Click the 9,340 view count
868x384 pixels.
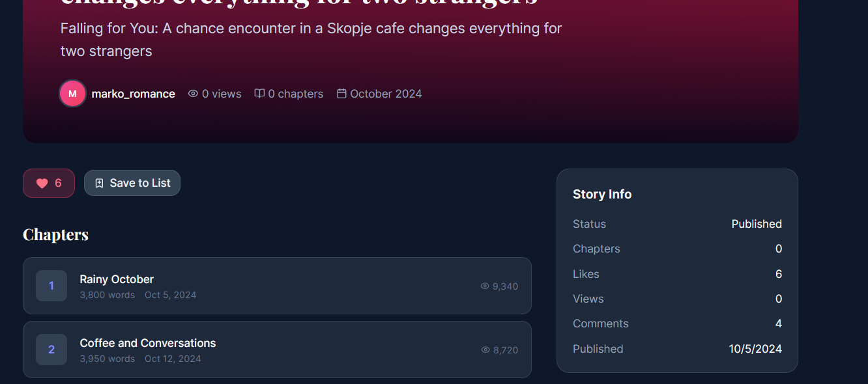point(505,286)
